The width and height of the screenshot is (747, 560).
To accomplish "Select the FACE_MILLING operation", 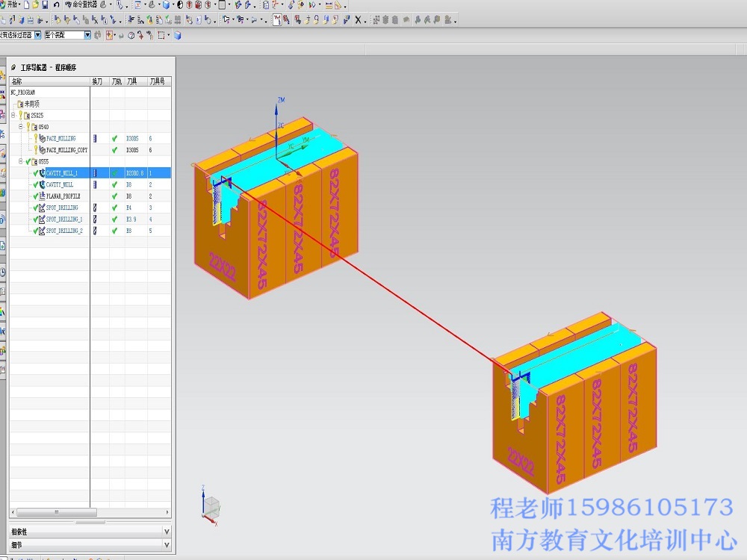I will click(x=61, y=139).
